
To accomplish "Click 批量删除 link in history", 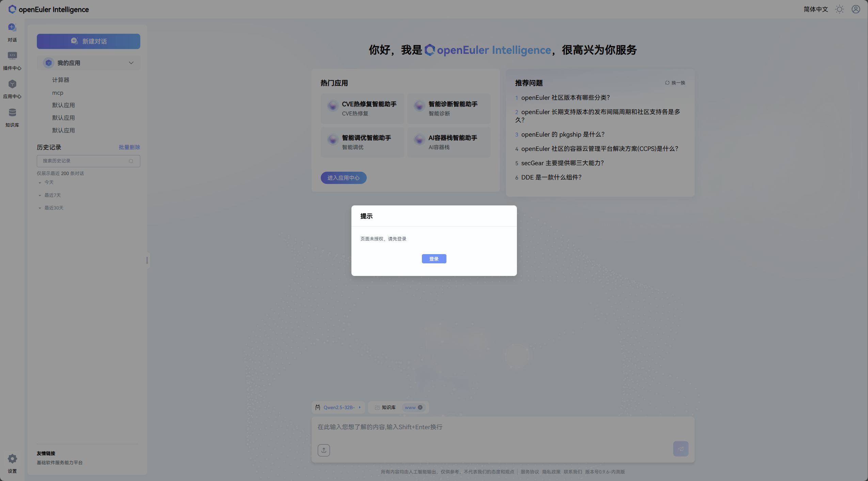I will [129, 147].
